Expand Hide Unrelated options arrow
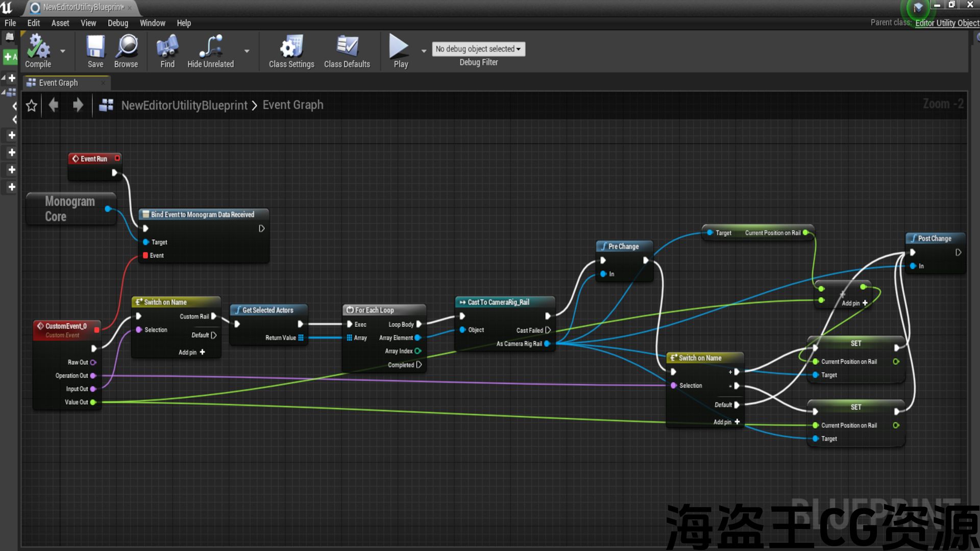The image size is (980, 551). coord(247,51)
